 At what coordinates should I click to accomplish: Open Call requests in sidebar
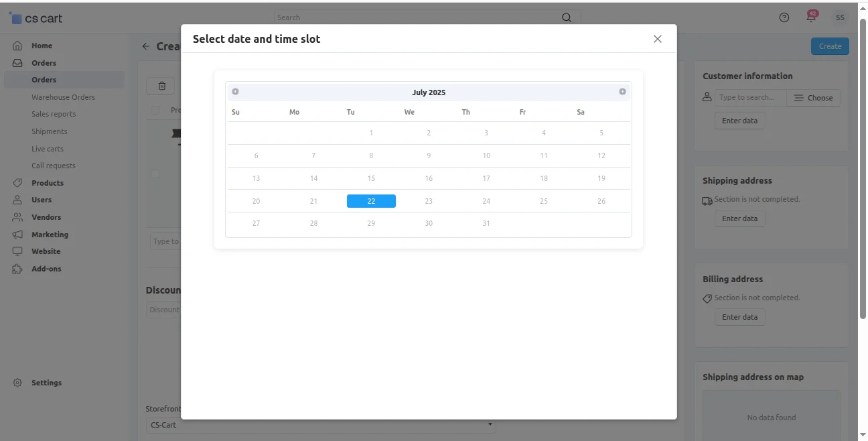[53, 166]
